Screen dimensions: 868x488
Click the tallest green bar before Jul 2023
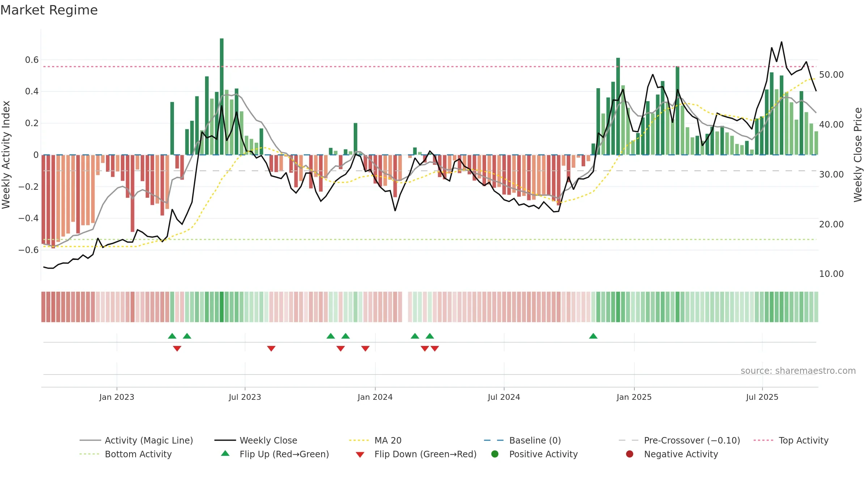click(x=222, y=97)
